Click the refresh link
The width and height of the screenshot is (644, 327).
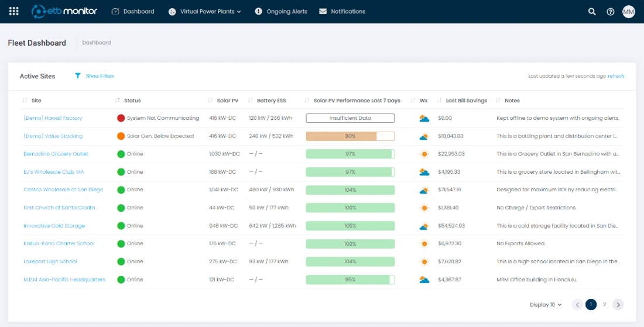point(616,76)
